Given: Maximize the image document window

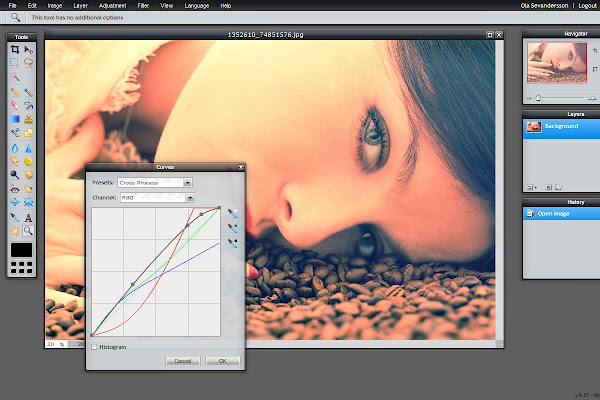Looking at the screenshot, I should click(x=489, y=35).
